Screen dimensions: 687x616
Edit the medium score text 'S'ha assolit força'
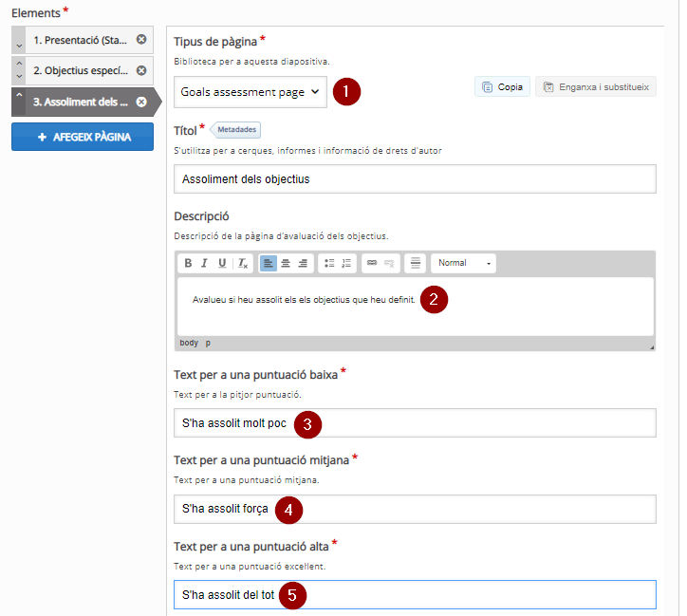tap(415, 509)
